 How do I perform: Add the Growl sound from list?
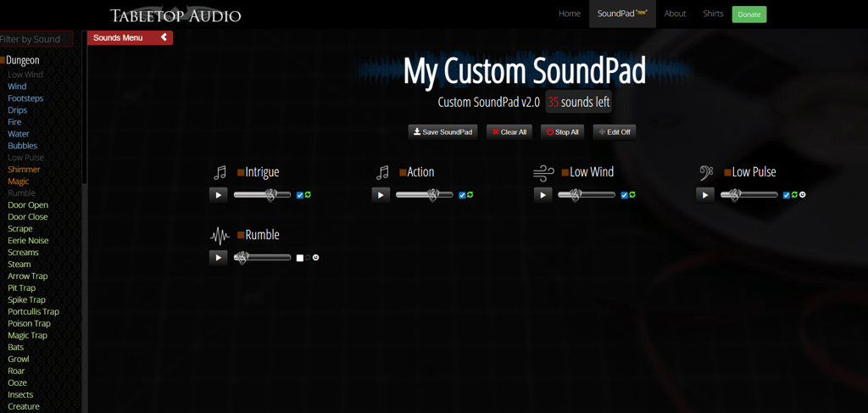19,359
